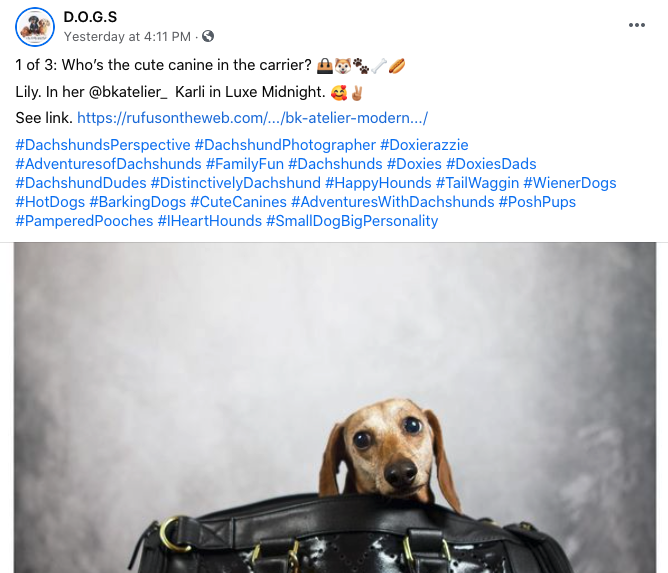Screen dimensions: 668x573
Task: Open the three-dot post options menu
Action: point(636,25)
